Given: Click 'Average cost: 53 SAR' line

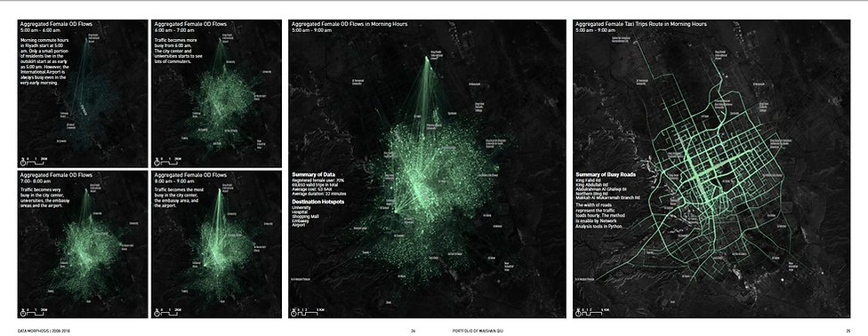Looking at the screenshot, I should click(x=311, y=189).
